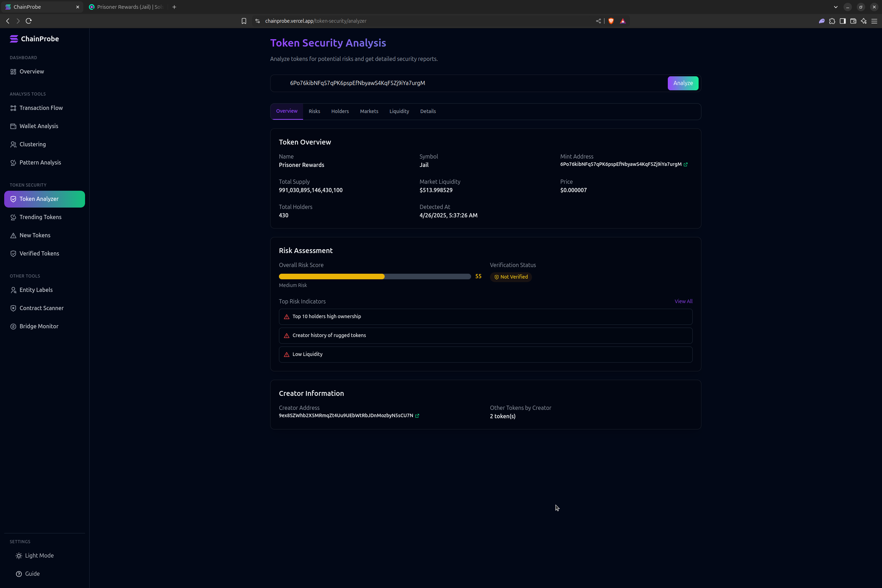The height and width of the screenshot is (588, 882).
Task: Click the overall risk score progress bar
Action: coord(374,277)
